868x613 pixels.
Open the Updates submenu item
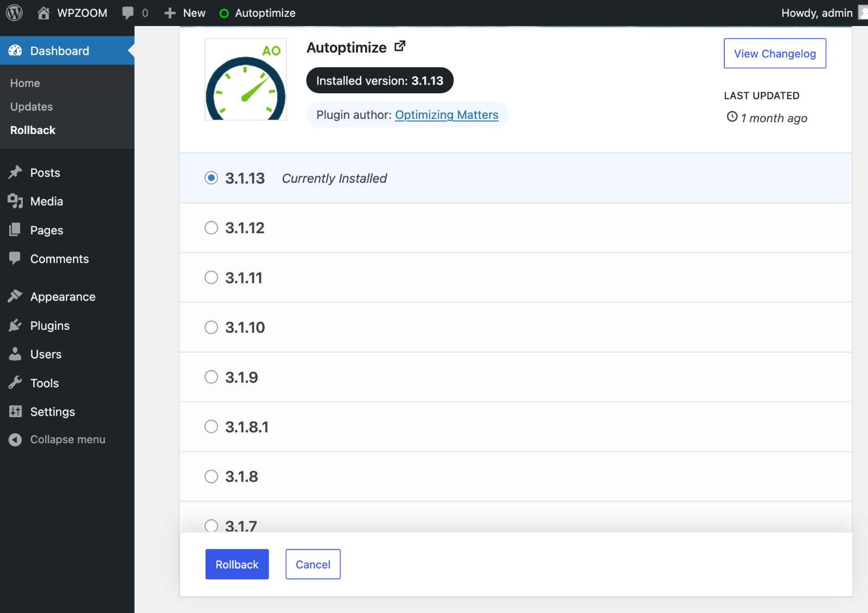[x=31, y=107]
